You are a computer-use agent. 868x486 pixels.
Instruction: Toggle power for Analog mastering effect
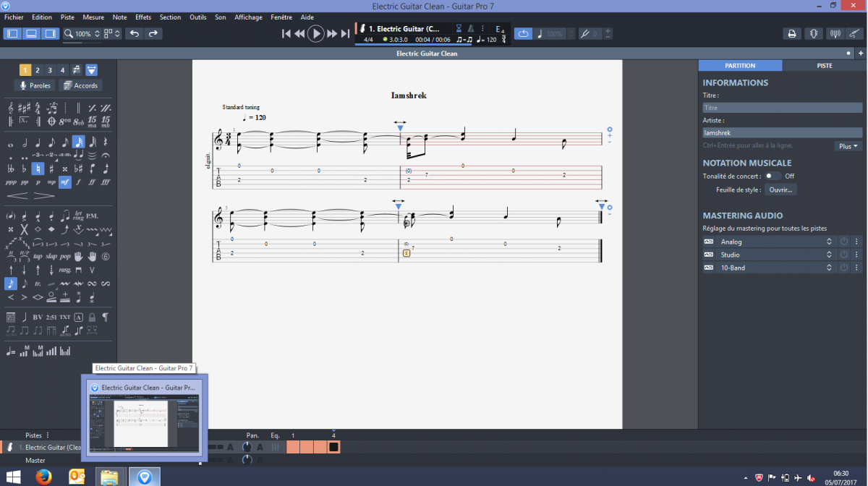click(x=843, y=242)
